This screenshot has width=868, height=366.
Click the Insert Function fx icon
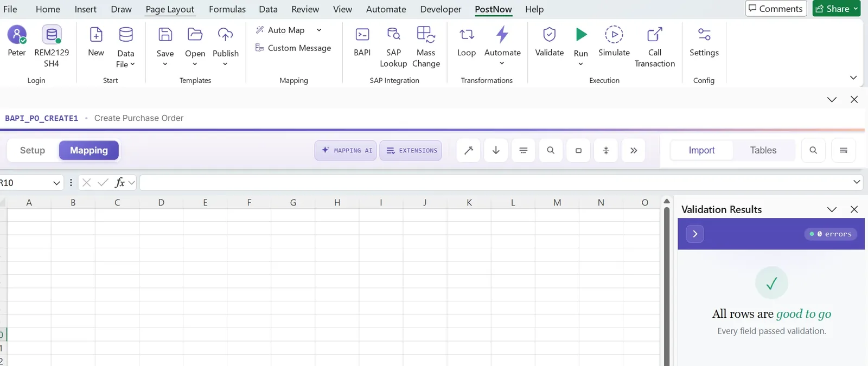coord(120,183)
